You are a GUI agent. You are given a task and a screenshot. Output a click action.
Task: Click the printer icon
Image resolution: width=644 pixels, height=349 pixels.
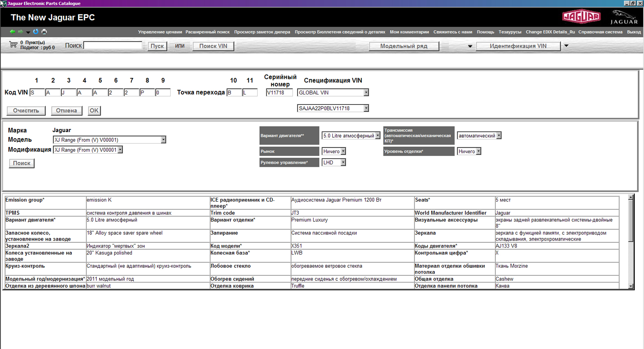pos(44,32)
